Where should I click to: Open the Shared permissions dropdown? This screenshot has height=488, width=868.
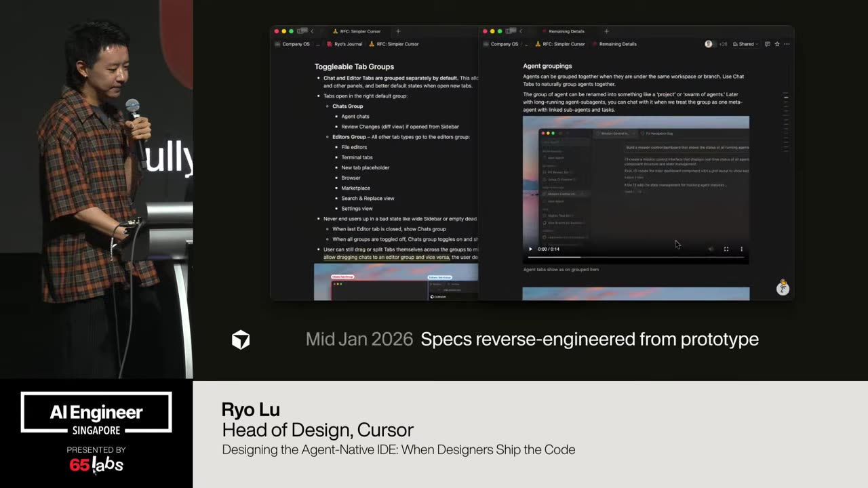745,44
